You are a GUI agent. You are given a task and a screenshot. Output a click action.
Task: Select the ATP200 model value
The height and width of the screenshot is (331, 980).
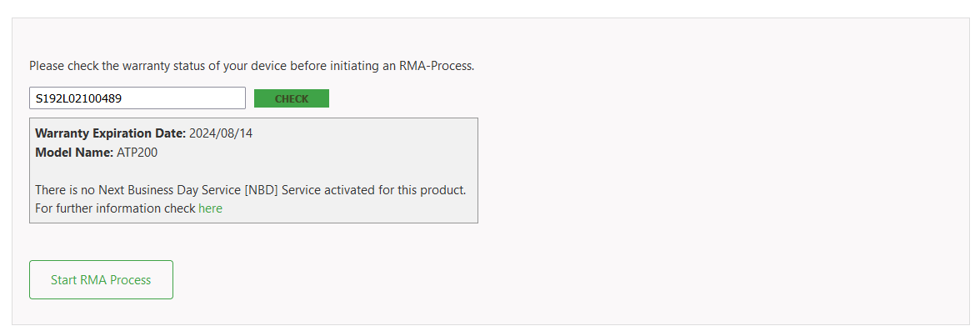click(x=137, y=152)
